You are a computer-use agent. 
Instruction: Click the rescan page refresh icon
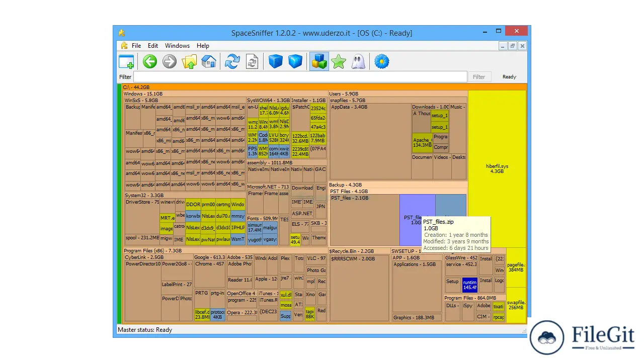(x=252, y=62)
